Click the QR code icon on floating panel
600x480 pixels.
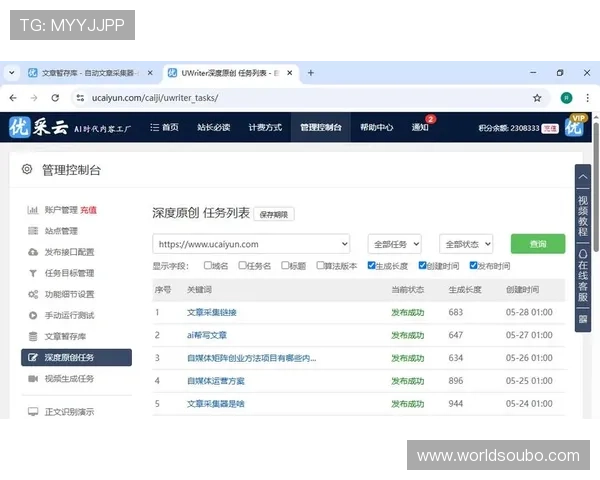pyautogui.click(x=583, y=318)
